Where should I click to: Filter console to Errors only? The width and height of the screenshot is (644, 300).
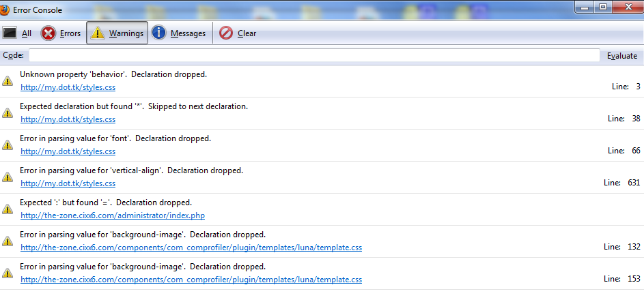click(x=61, y=33)
